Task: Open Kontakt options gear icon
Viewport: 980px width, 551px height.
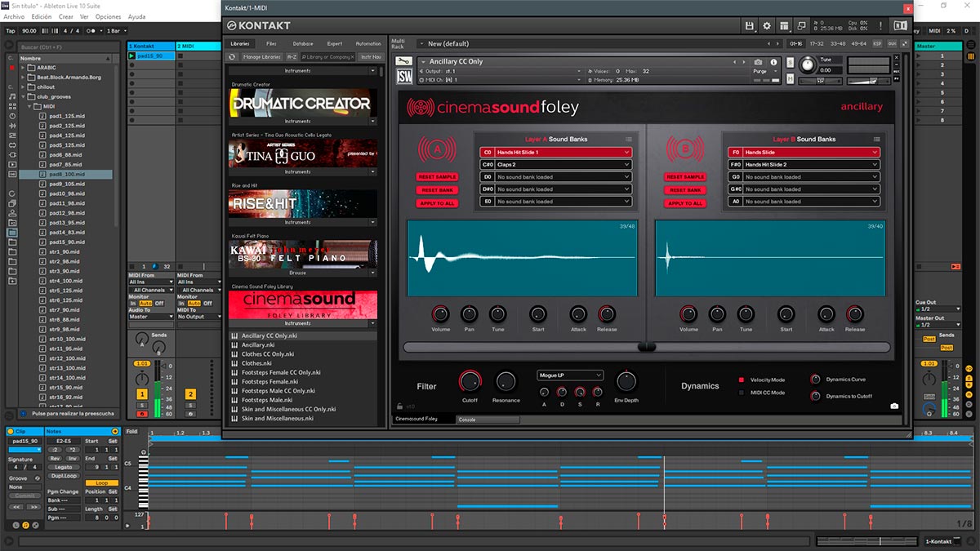Action: coord(767,26)
